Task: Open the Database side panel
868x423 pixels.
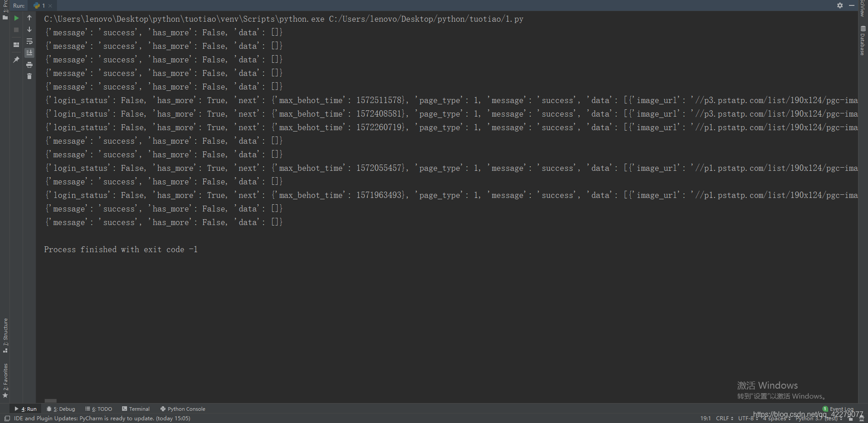Action: pos(863,41)
